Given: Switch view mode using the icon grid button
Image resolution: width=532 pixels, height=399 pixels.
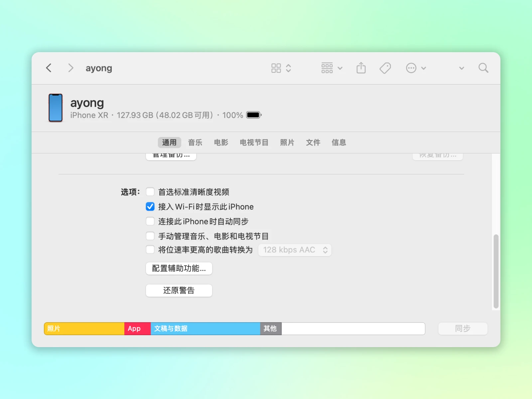Looking at the screenshot, I should pyautogui.click(x=281, y=68).
